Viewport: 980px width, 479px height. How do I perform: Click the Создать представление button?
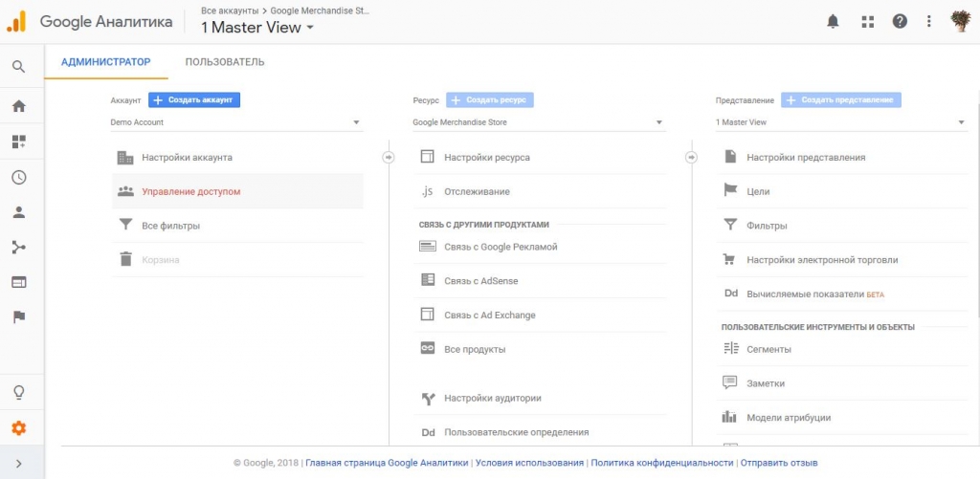coord(841,100)
